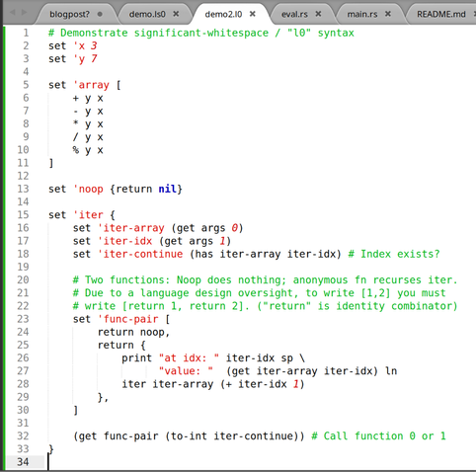Place cursor on empty line 34
Image resolution: width=476 pixels, height=472 pixels.
[260, 462]
